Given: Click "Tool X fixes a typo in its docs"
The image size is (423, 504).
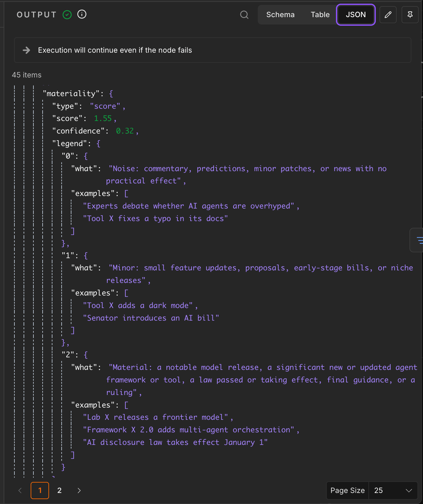Looking at the screenshot, I should 156,219.
